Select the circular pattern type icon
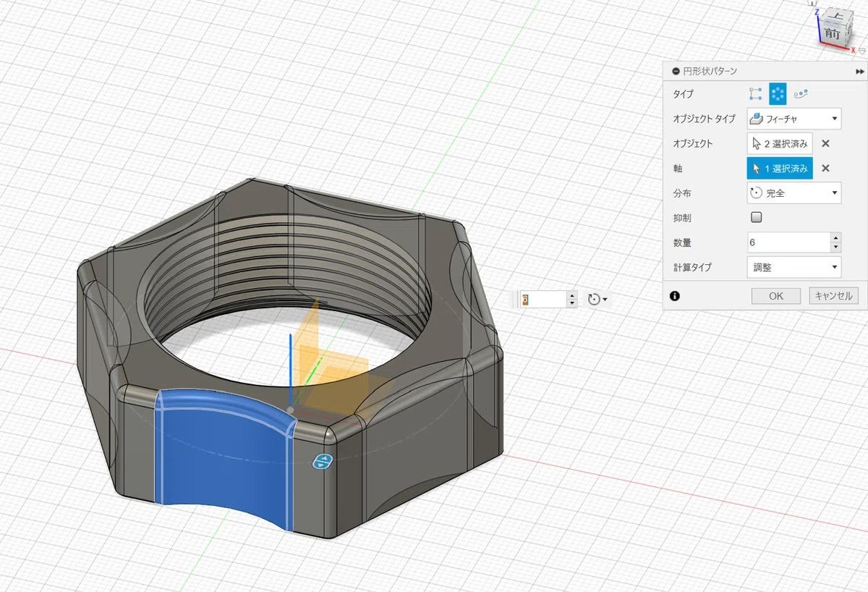Screen dimensions: 868x592 coord(778,93)
